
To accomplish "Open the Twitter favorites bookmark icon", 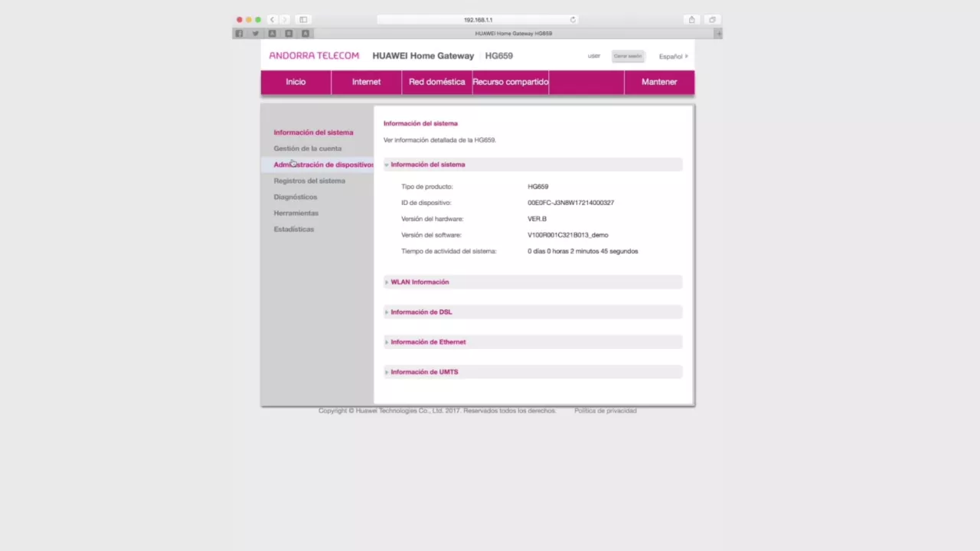I will point(256,34).
